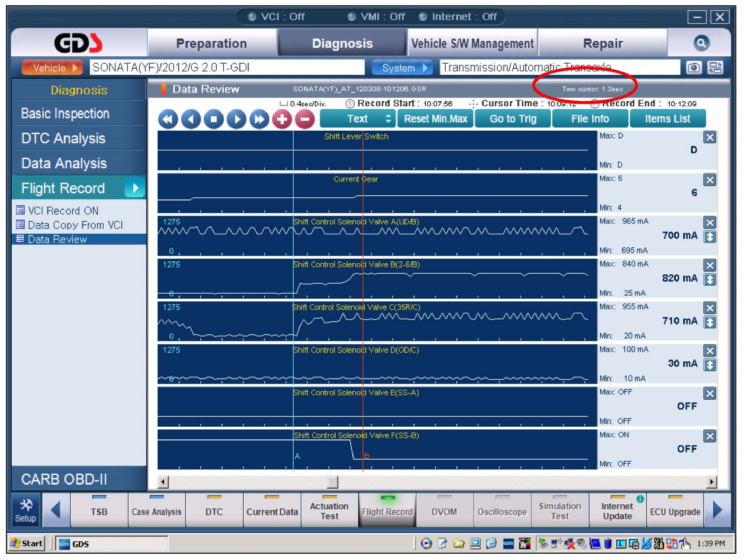Open the Text display mode dropdown
The image size is (749, 560).
358,119
